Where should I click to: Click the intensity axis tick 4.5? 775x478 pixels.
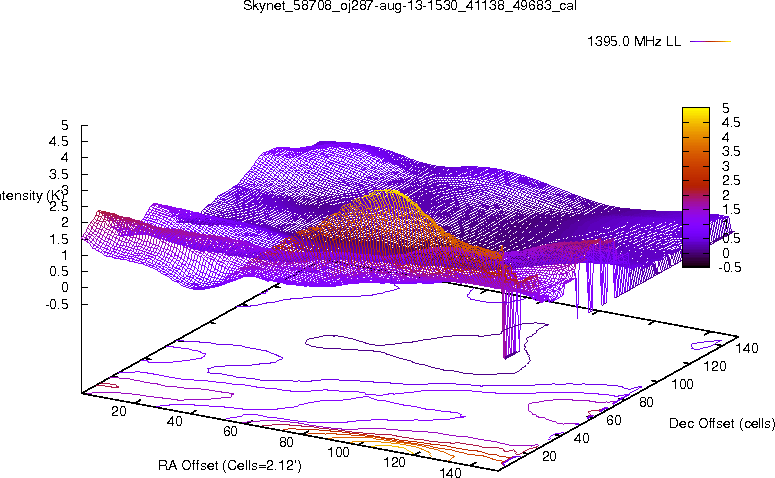point(58,141)
